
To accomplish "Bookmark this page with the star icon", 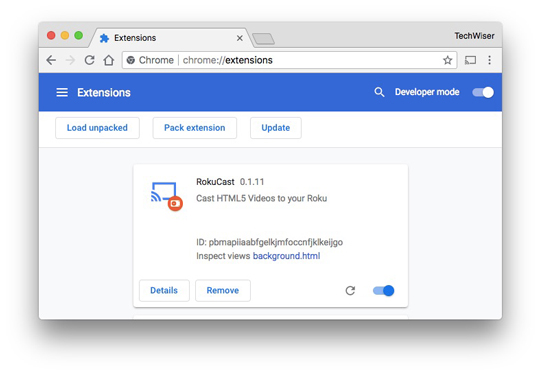I will (447, 60).
